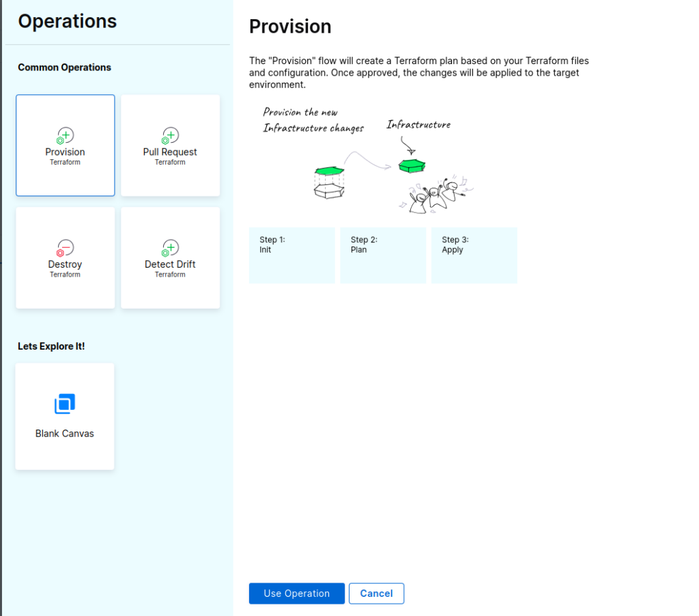Click the Common Operations section title
Screen dimensions: 699x616
coord(64,68)
